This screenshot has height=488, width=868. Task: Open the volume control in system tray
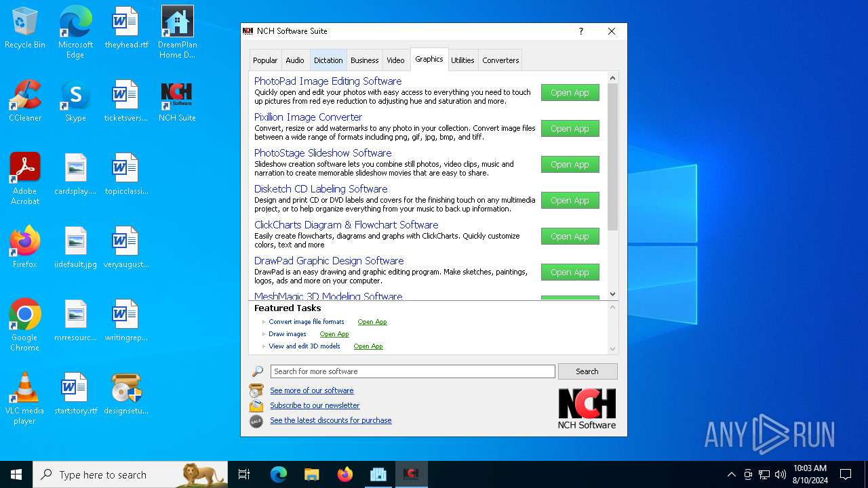[x=781, y=474]
